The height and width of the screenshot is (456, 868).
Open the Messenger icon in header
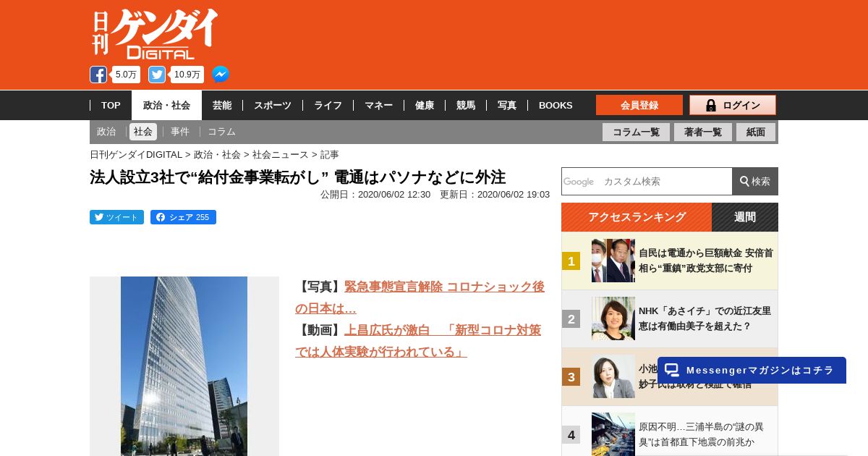221,75
